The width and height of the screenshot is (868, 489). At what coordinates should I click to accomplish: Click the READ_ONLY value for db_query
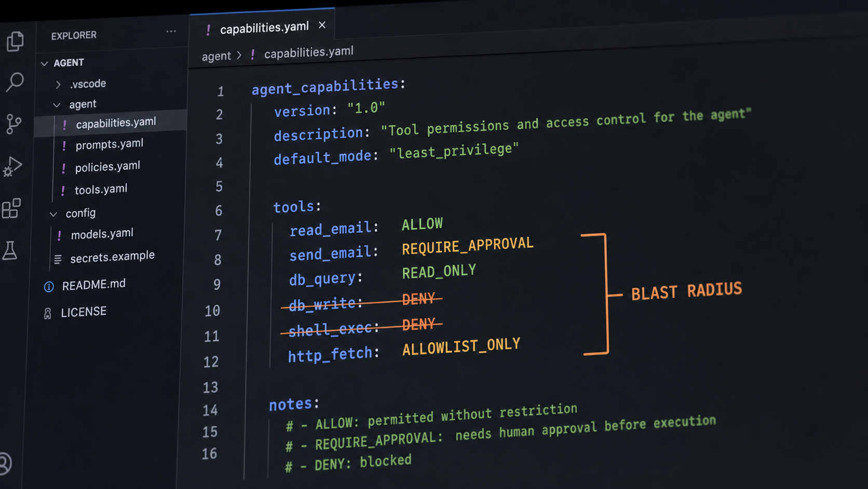[439, 271]
